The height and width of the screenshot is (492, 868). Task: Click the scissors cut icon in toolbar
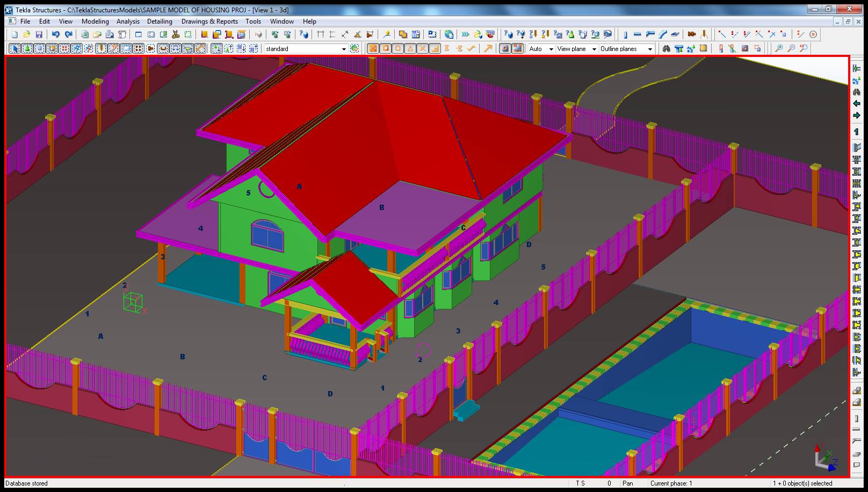point(175,34)
